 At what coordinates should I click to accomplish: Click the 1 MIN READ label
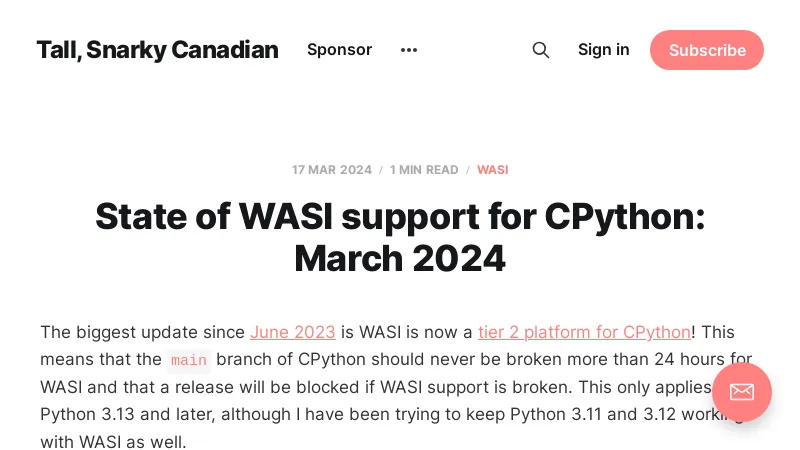424,170
